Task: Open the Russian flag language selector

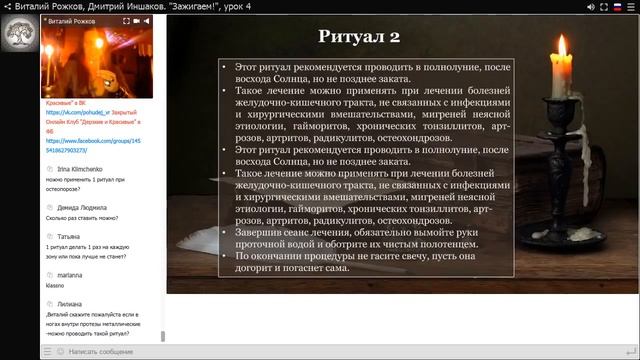Action: tap(618, 7)
